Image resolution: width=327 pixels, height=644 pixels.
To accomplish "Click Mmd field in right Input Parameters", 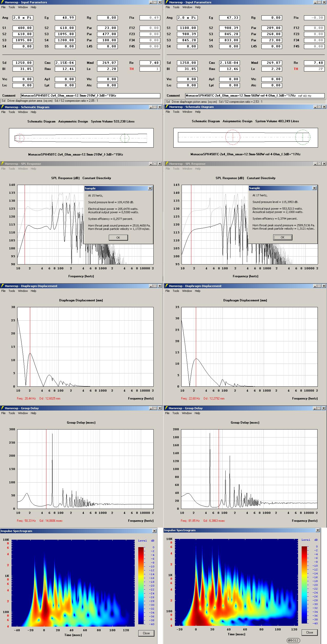I will pos(272,63).
